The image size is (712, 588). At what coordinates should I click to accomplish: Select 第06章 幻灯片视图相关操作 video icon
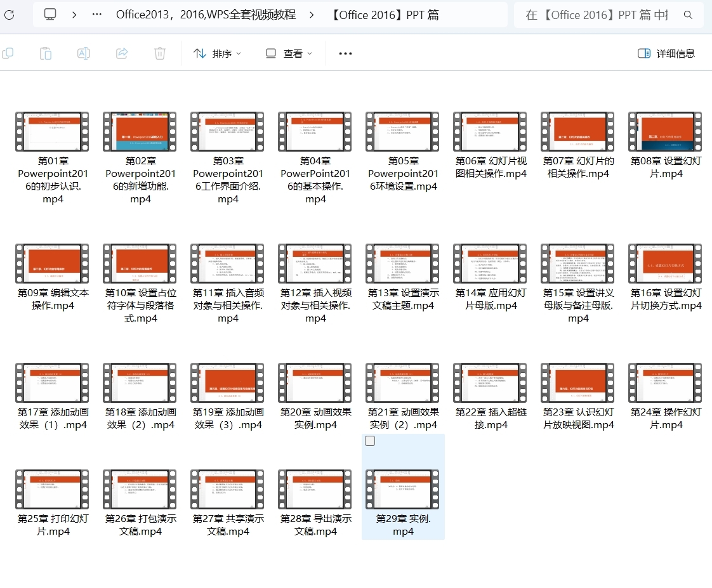tap(491, 132)
